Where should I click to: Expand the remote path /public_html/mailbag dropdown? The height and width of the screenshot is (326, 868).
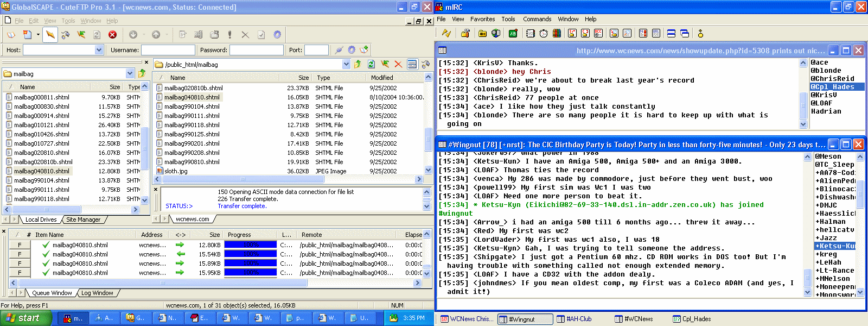click(346, 64)
